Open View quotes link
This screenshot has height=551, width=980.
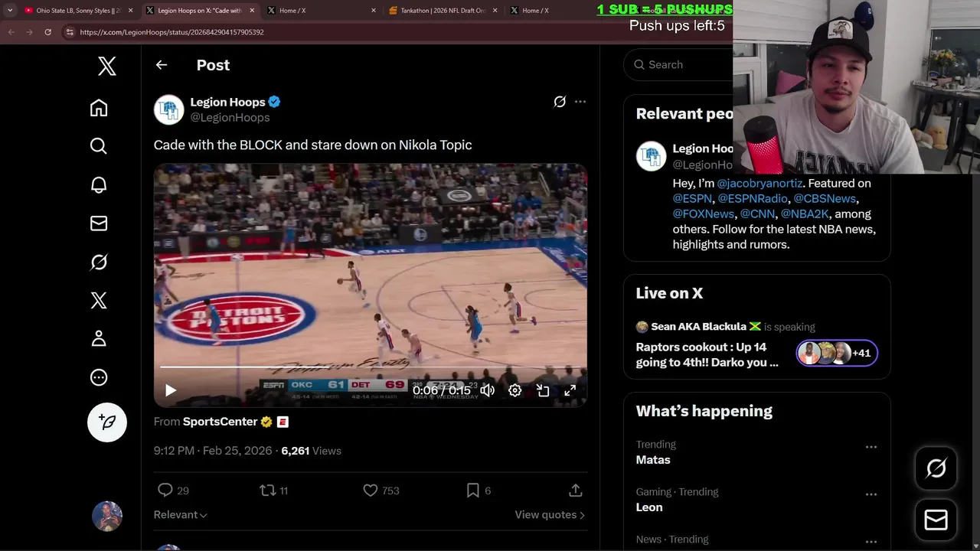click(550, 515)
